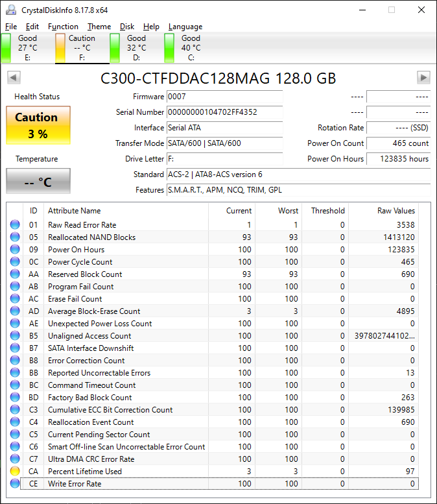Select the F: Caution drive tab
Image resolution: width=437 pixels, height=504 pixels.
click(x=82, y=47)
